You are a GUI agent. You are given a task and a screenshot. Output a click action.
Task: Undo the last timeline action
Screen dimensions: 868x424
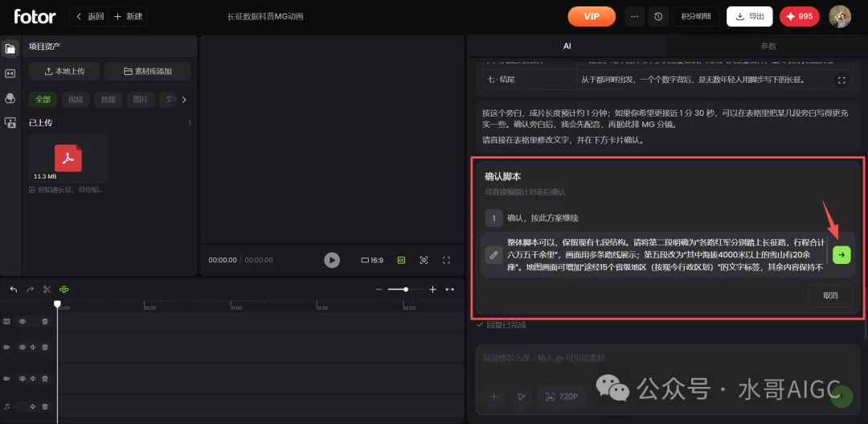coord(14,290)
